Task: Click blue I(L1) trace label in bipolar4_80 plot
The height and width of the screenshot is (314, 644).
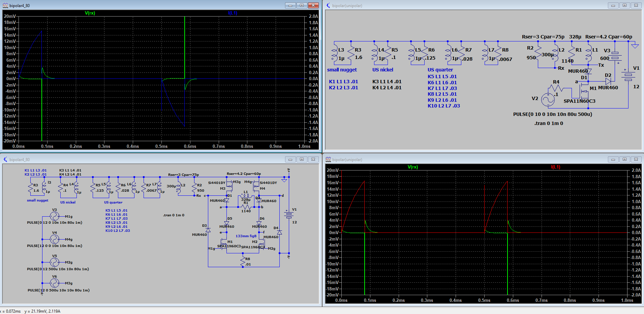Action: click(233, 13)
